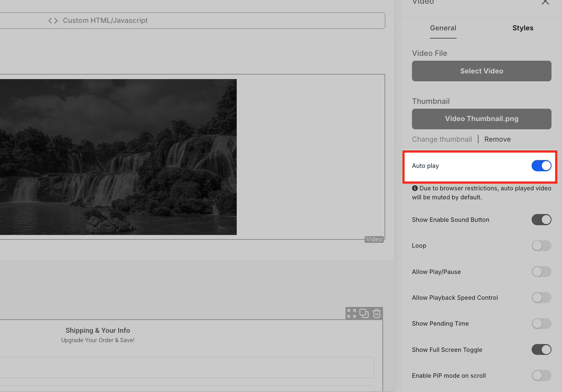The width and height of the screenshot is (562, 392).
Task: Turn off the Auto play toggle
Action: (x=541, y=166)
